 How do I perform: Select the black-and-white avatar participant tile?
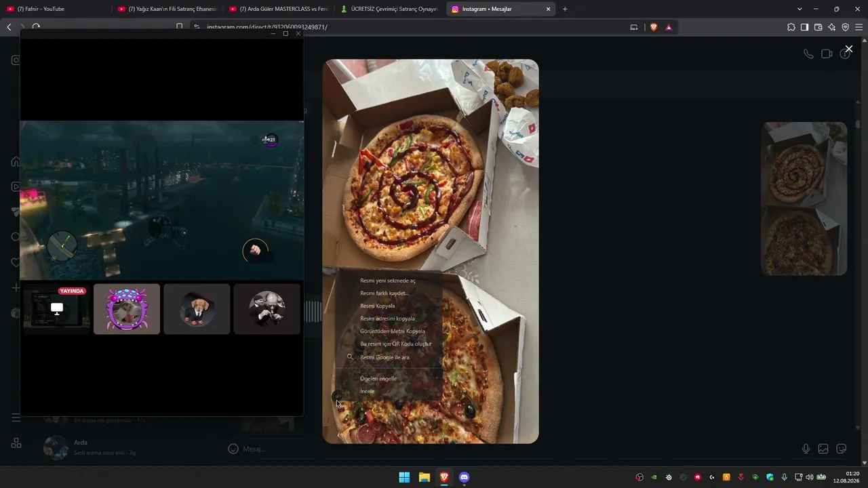click(267, 309)
